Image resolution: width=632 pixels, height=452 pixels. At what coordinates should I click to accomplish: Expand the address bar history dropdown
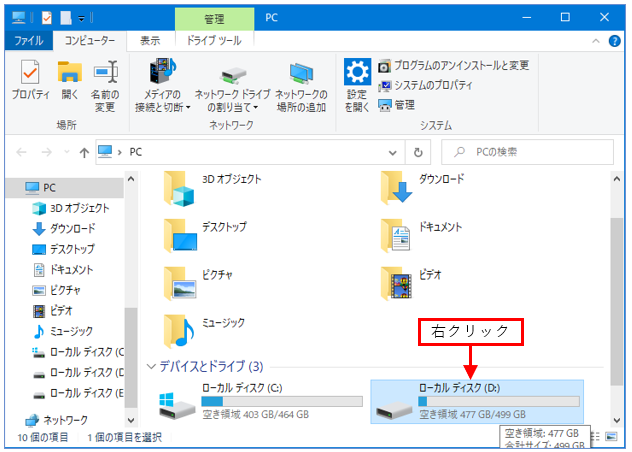[393, 152]
